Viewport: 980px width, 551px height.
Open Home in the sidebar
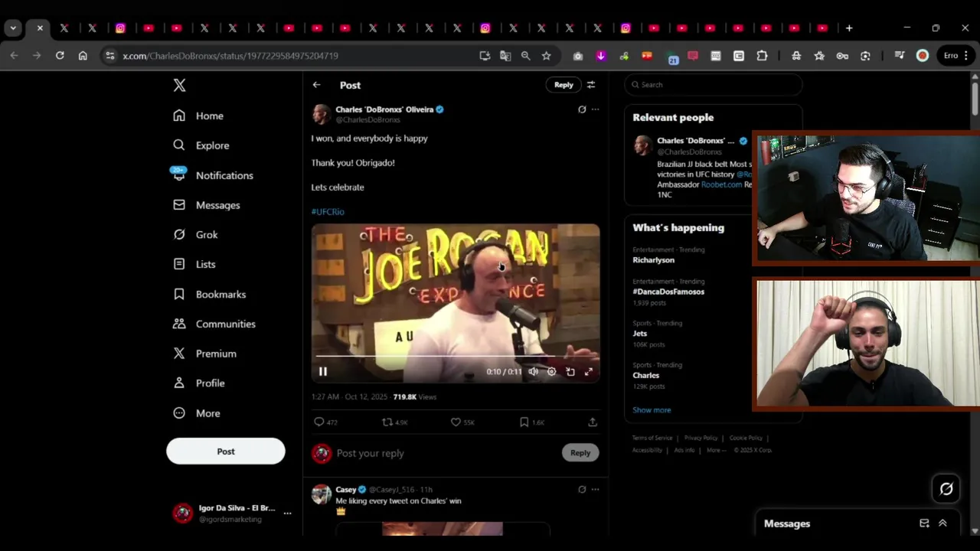pyautogui.click(x=198, y=116)
